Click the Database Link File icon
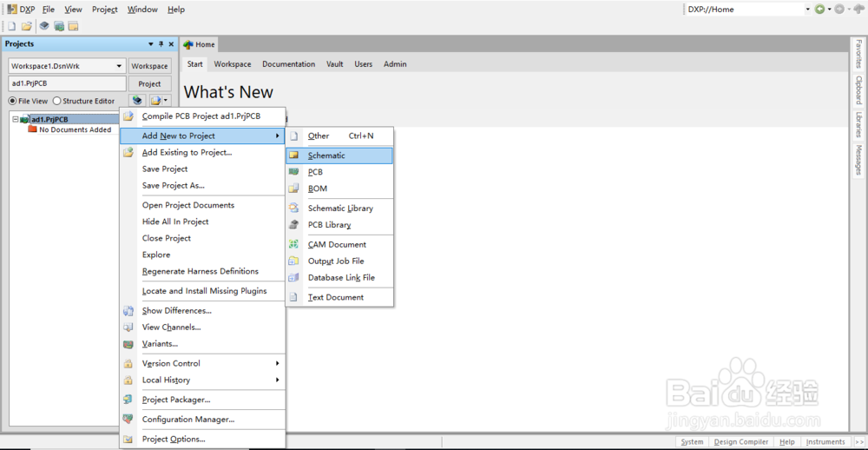The height and width of the screenshot is (450, 868). click(294, 278)
